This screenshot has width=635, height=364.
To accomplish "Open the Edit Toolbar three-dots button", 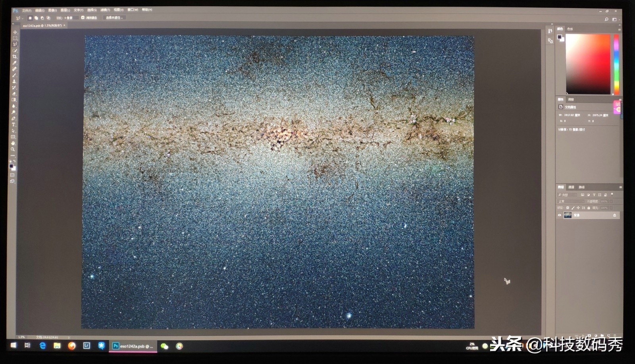I will click(13, 155).
